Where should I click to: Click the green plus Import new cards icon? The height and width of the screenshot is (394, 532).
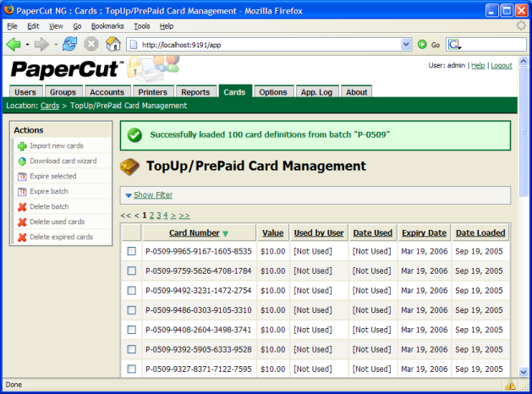point(22,146)
